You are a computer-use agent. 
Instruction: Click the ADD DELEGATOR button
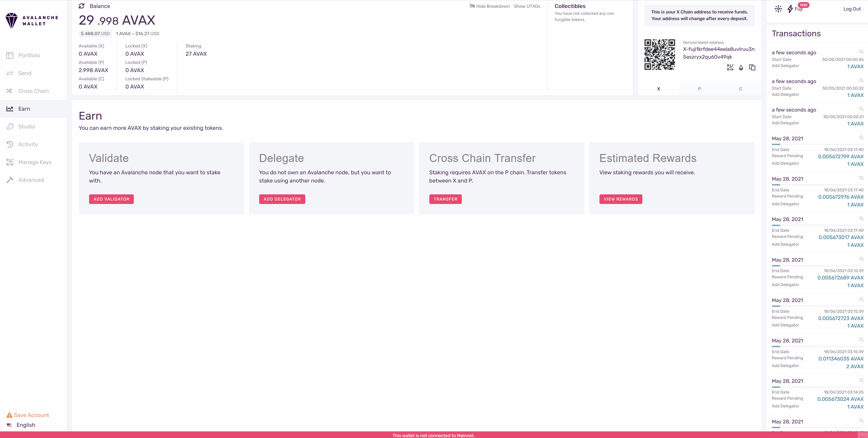click(282, 199)
